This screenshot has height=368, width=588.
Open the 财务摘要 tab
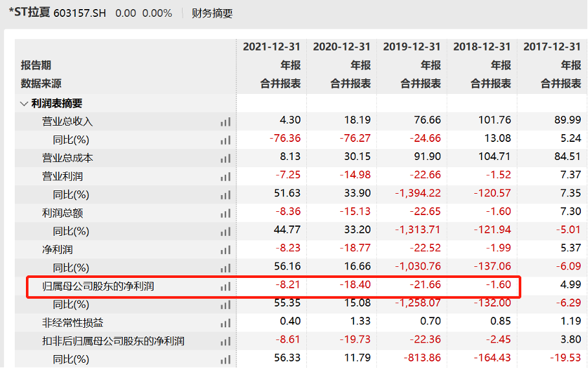[x=212, y=13]
